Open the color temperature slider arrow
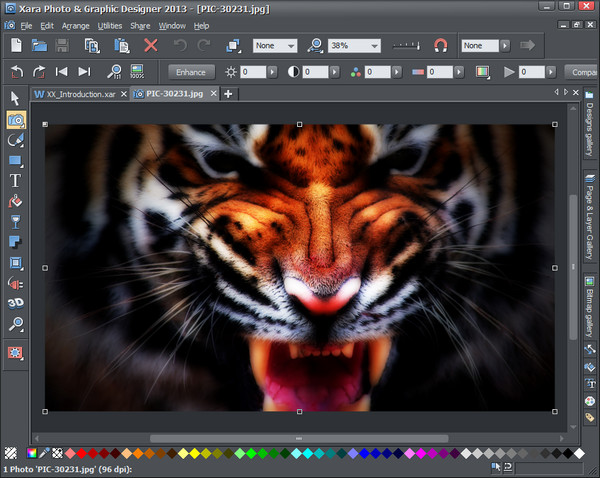Image resolution: width=600 pixels, height=478 pixels. click(459, 72)
